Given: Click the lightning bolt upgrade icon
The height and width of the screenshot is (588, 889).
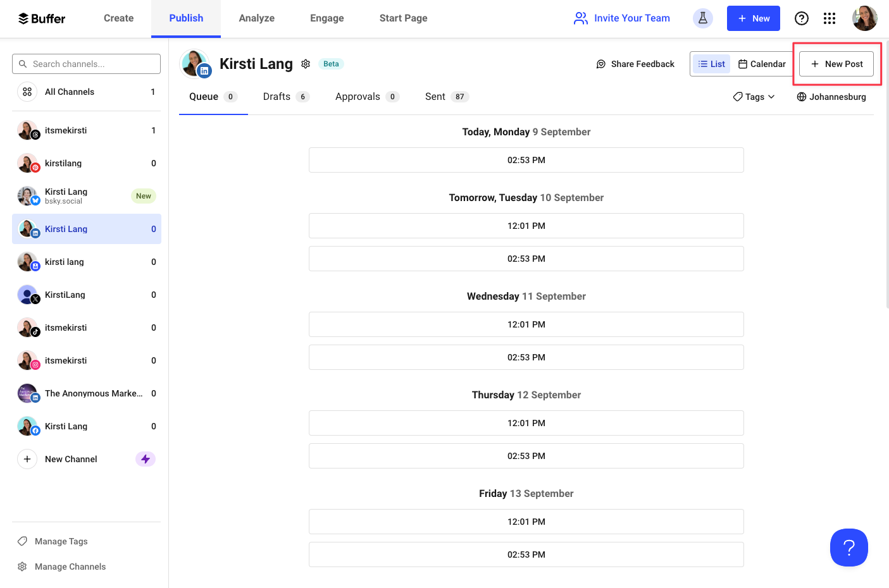Looking at the screenshot, I should point(146,459).
